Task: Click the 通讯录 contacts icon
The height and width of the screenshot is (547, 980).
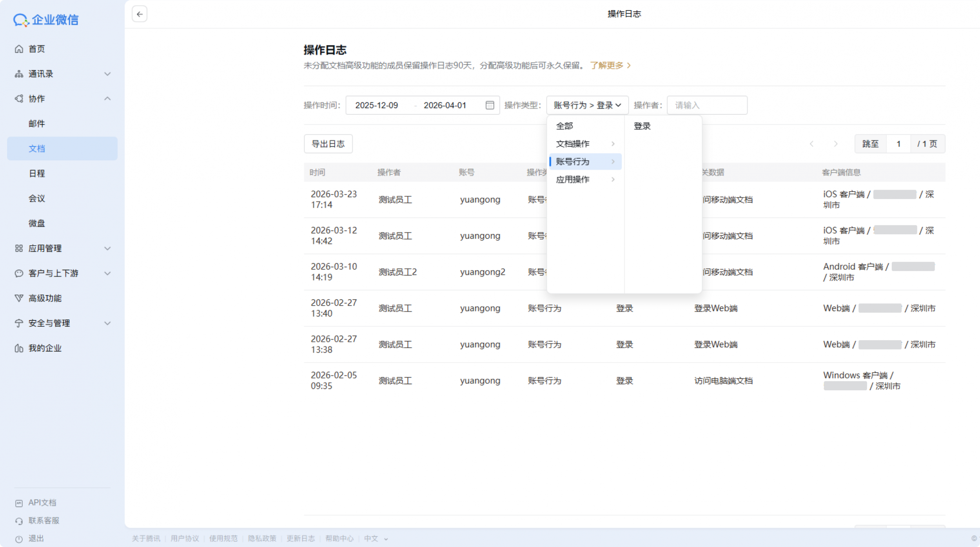Action: 19,74
